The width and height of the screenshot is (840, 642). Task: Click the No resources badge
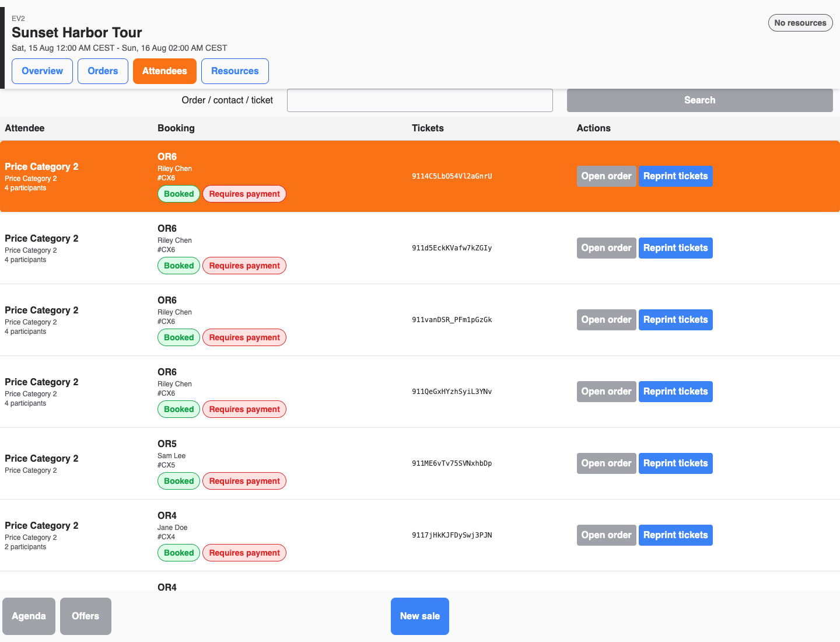point(800,23)
